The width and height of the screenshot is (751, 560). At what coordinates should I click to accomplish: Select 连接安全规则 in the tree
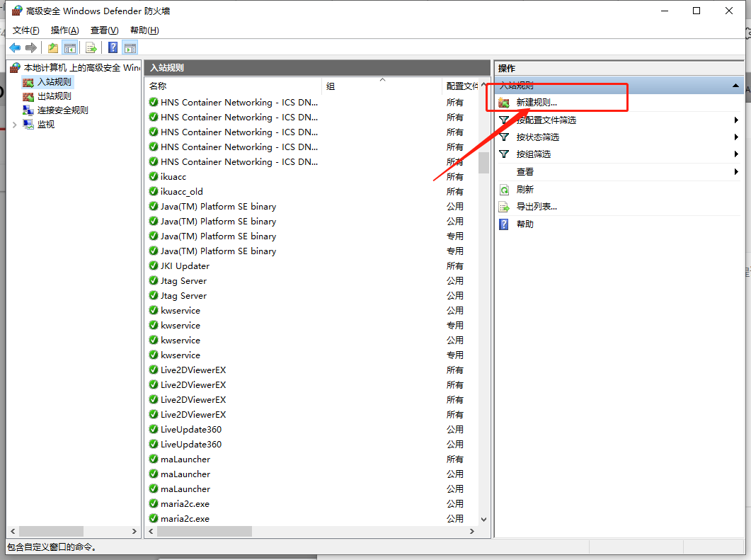(x=63, y=110)
